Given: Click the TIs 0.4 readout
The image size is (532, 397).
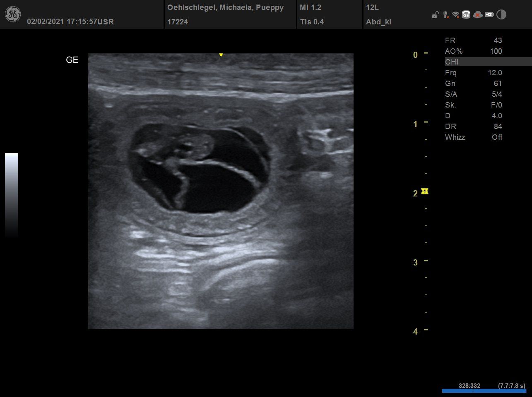Looking at the screenshot, I should coord(312,22).
